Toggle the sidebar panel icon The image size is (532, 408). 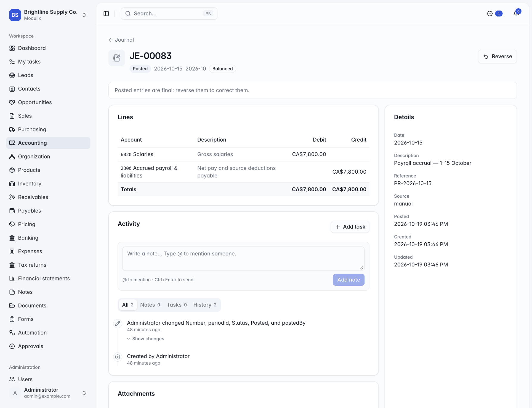pos(106,13)
